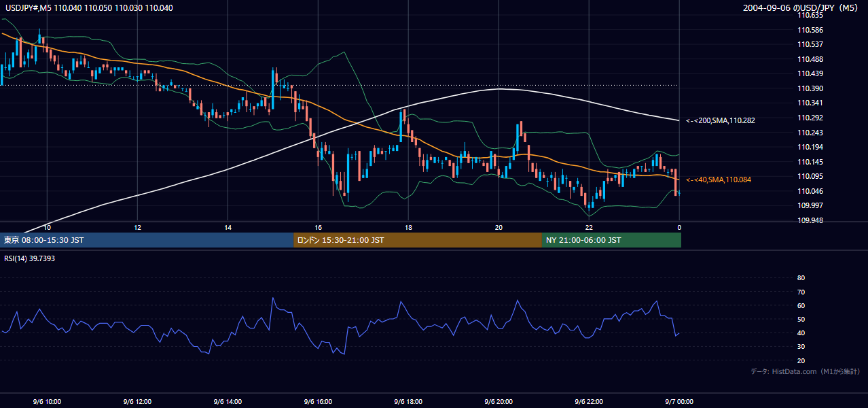Viewport: 868px width, 408px height.
Task: Click the 9/6 16:00 time axis label
Action: tap(318, 402)
